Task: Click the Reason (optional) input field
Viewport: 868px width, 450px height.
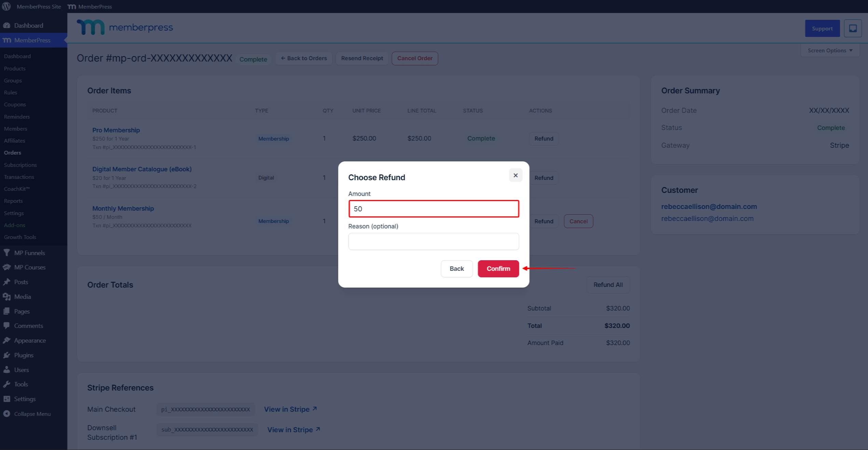Action: [x=433, y=241]
